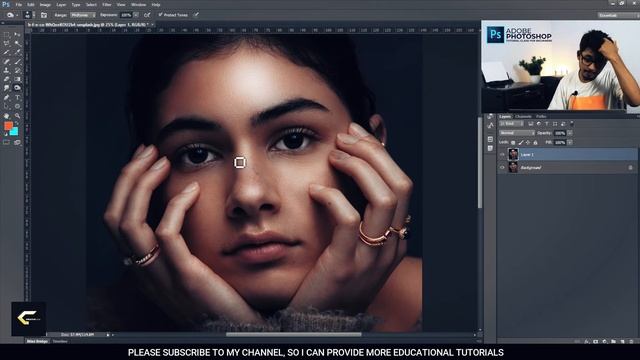This screenshot has height=360, width=640.
Task: Select the Rectangular Marquee tool
Action: pos(7,35)
